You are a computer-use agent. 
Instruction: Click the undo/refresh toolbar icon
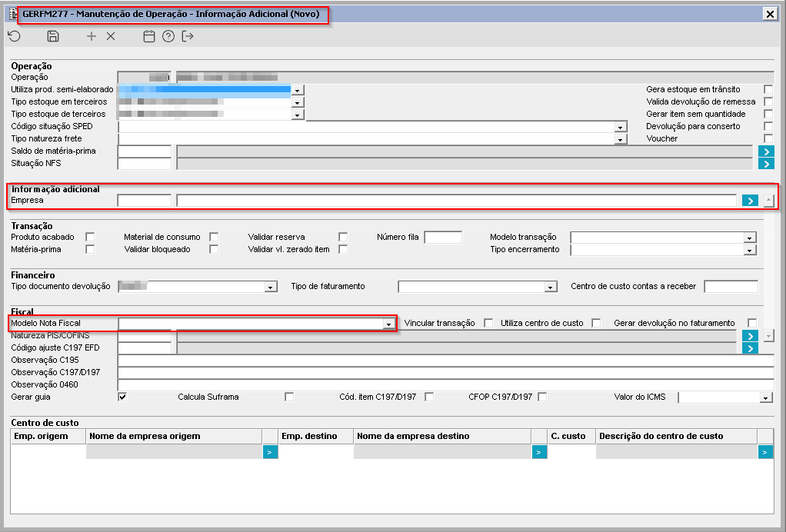tap(15, 36)
